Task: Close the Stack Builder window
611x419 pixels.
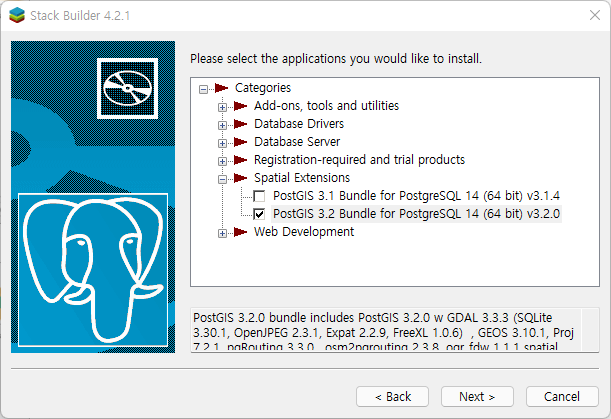Action: coord(595,15)
